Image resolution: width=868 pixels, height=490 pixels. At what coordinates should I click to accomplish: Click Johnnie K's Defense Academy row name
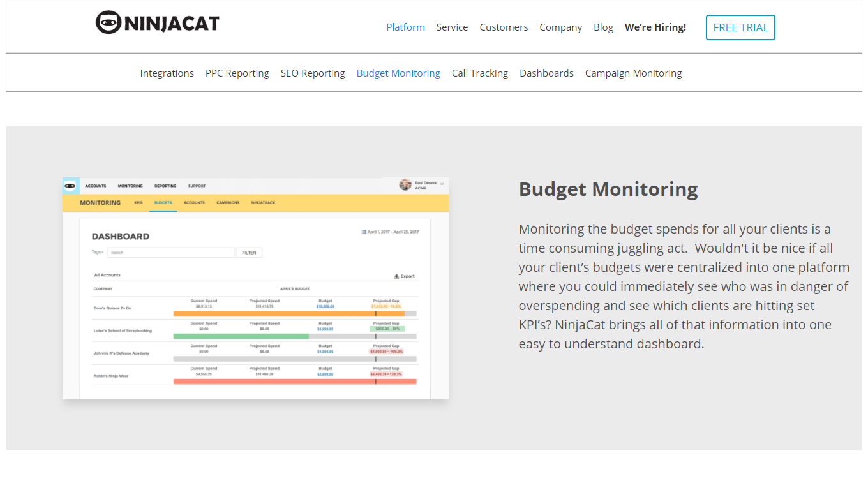click(121, 353)
